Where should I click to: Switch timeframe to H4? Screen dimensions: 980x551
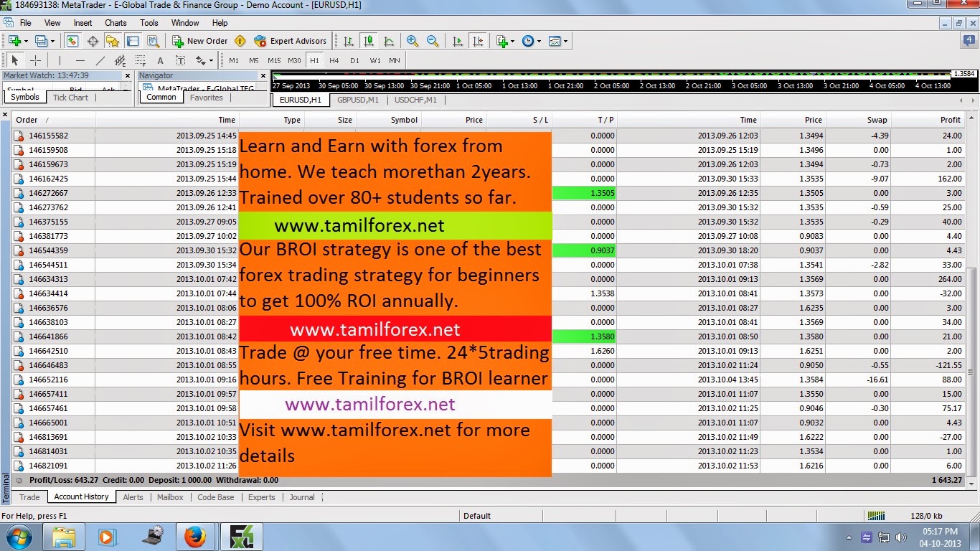334,61
